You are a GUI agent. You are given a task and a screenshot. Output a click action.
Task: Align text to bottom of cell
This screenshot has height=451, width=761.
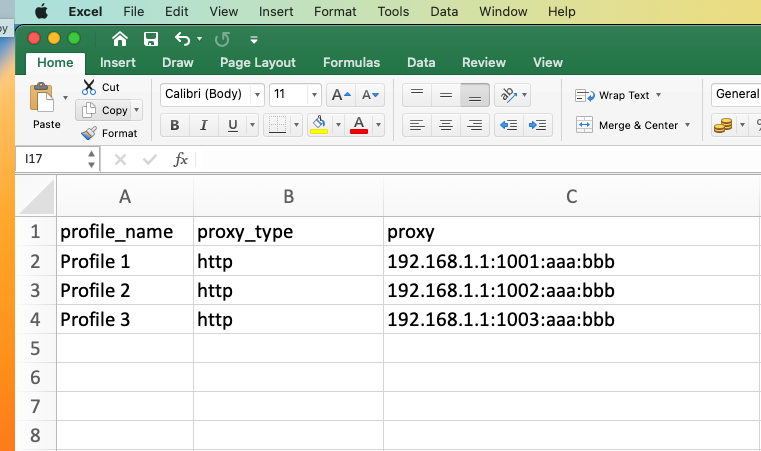coord(475,95)
